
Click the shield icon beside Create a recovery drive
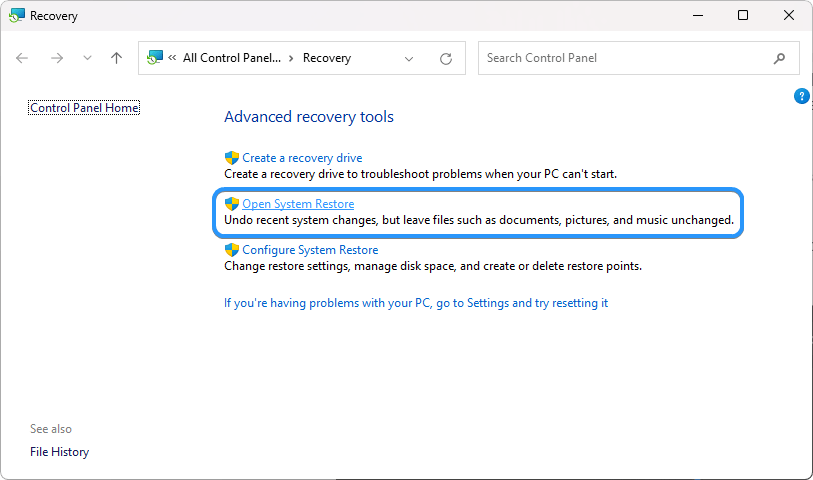tap(231, 158)
